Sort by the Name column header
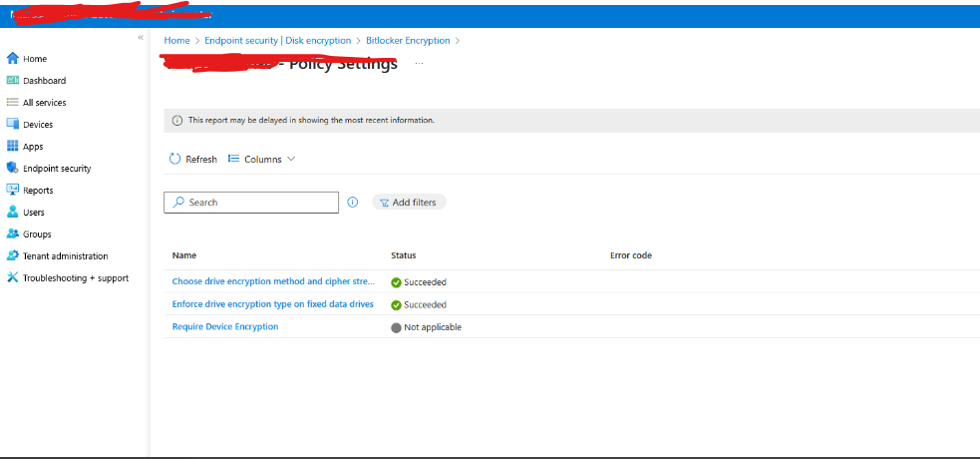 point(184,255)
